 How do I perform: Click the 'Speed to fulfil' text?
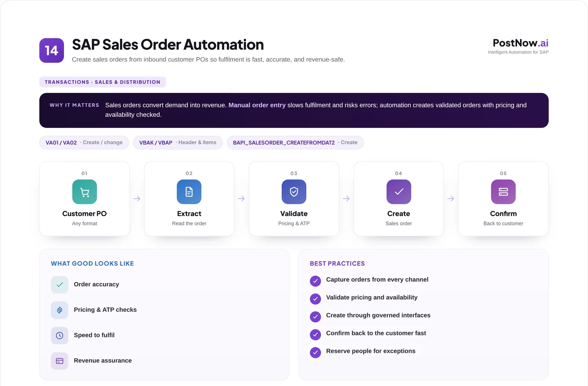94,335
